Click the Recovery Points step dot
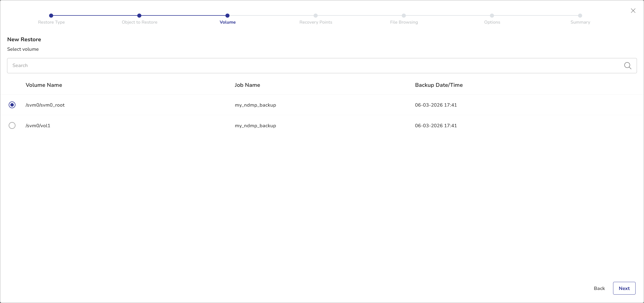644x303 pixels. (315, 16)
